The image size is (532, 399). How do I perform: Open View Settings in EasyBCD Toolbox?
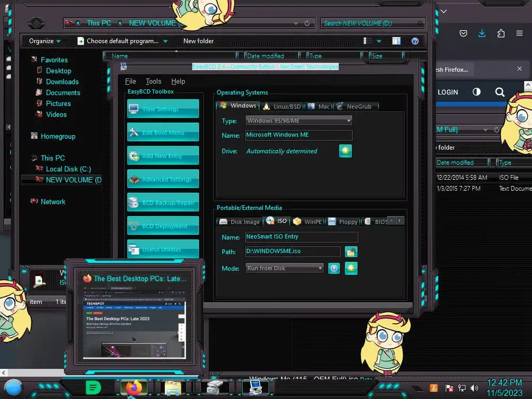163,109
